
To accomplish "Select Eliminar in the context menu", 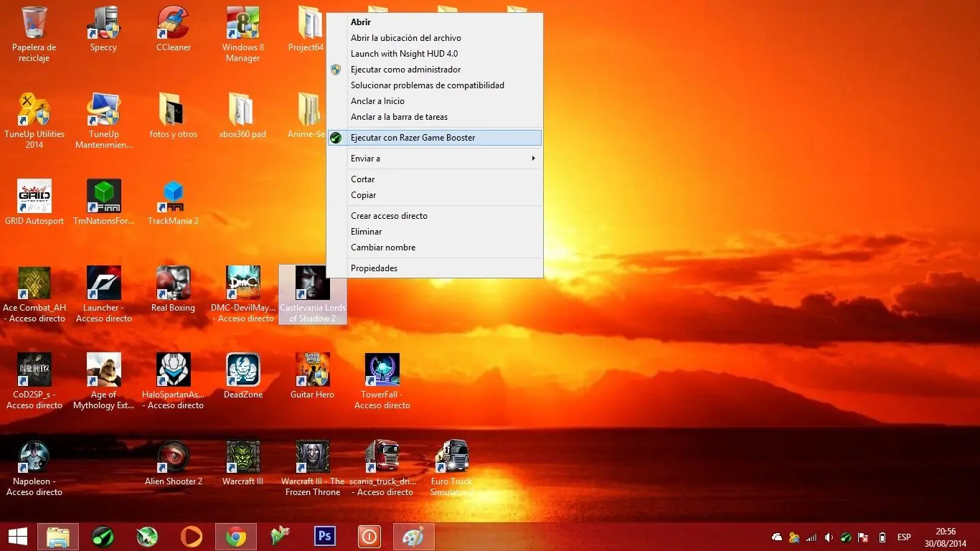I will click(x=435, y=232).
